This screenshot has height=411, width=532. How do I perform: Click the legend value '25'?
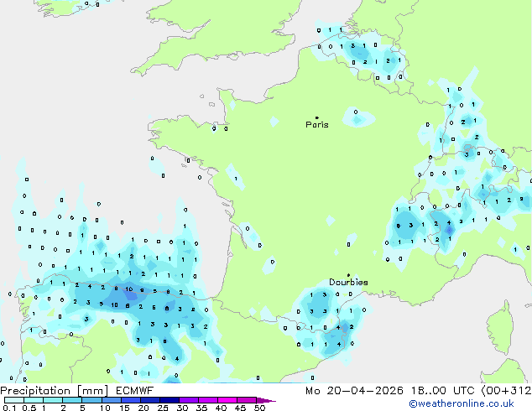coord(163,408)
